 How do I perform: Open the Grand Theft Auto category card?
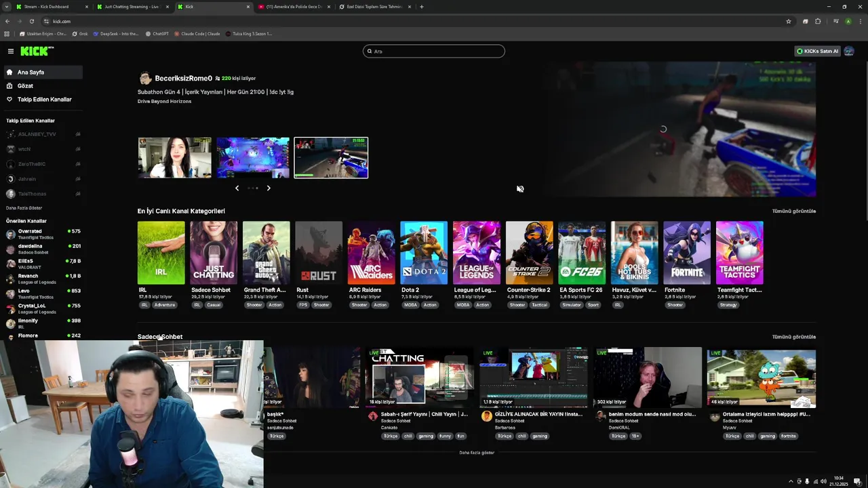tap(267, 253)
